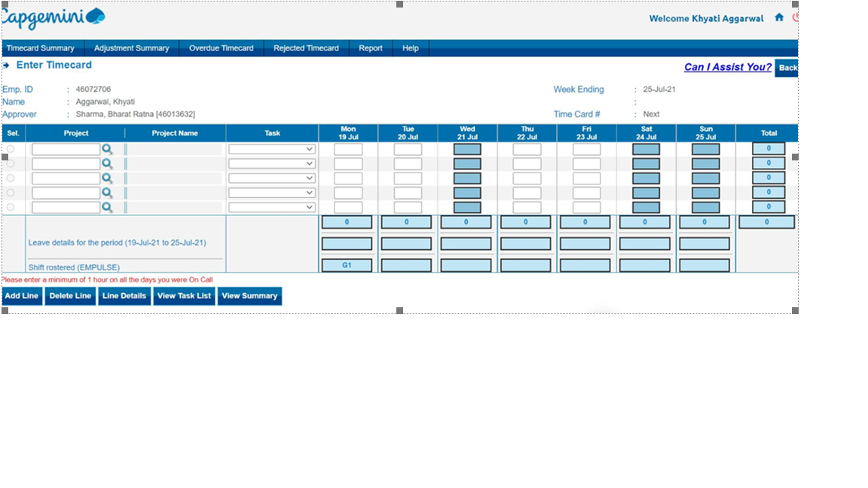Open the Can I Assist You link
Image resolution: width=868 pixels, height=488 pixels.
coord(727,67)
